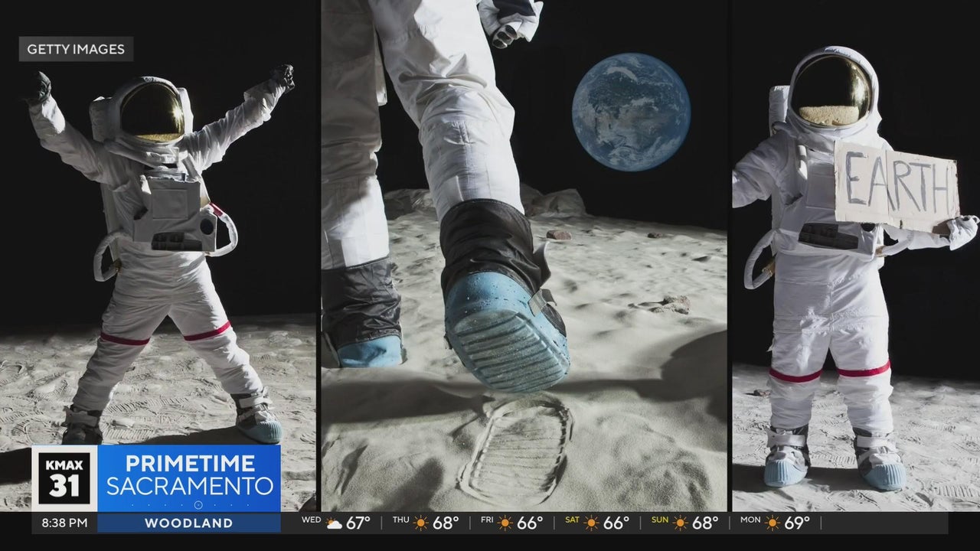Click the Earth globe in the sky
980x551 pixels.
coord(631,112)
